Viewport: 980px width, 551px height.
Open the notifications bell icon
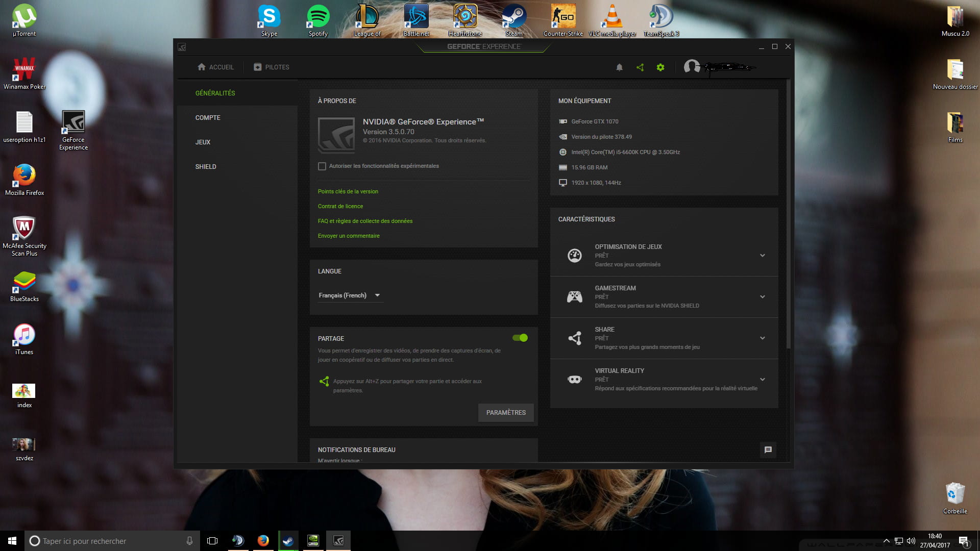(619, 67)
